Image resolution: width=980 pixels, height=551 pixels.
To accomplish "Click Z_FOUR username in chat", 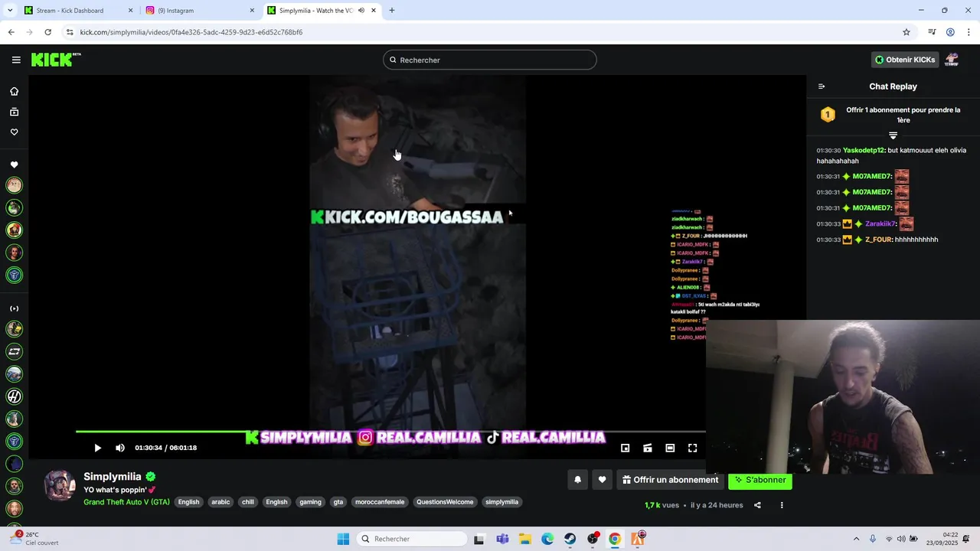I will [878, 240].
